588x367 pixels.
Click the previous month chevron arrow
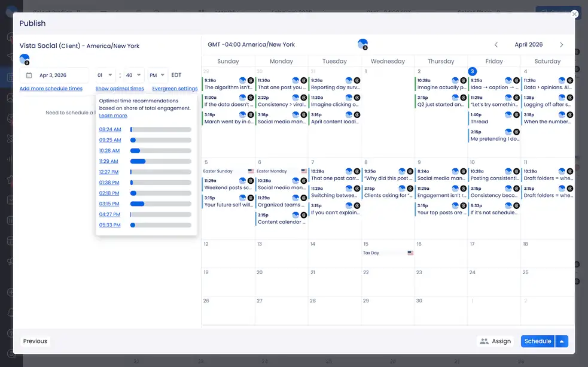pos(496,44)
